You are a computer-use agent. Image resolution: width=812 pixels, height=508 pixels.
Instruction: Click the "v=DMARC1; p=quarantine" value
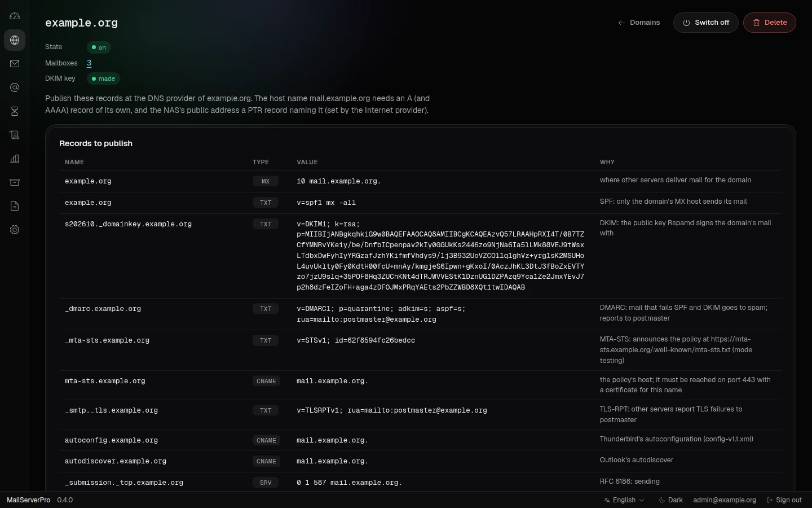pos(381,314)
